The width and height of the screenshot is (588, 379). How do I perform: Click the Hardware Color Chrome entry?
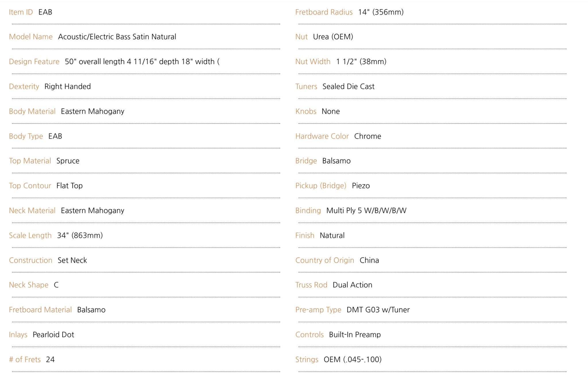click(x=367, y=136)
